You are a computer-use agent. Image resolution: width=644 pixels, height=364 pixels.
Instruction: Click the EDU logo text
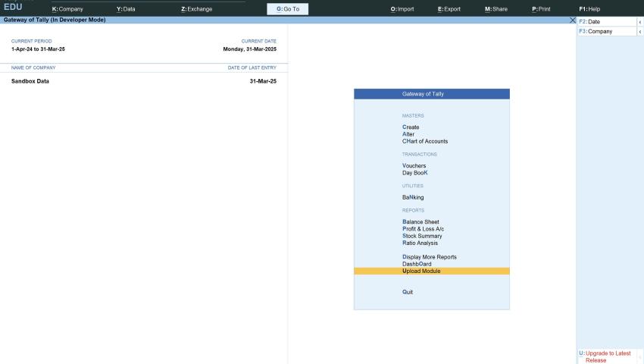(13, 7)
